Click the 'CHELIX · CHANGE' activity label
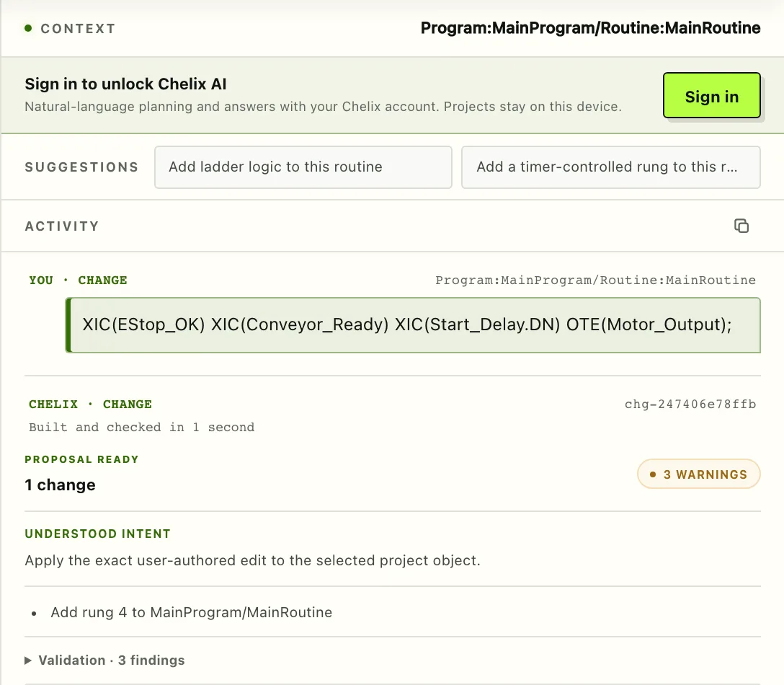784x685 pixels. coord(91,404)
